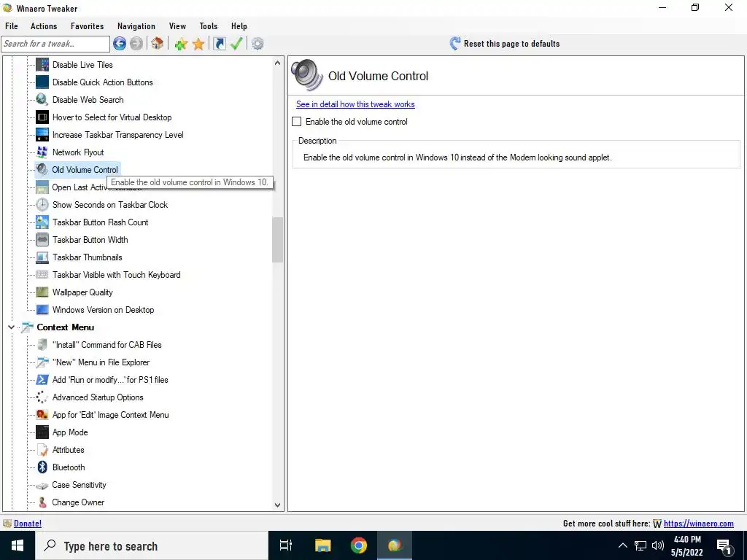Select 'Taskbar Visible with Touch Keyboard'
The image size is (747, 560).
coord(116,275)
